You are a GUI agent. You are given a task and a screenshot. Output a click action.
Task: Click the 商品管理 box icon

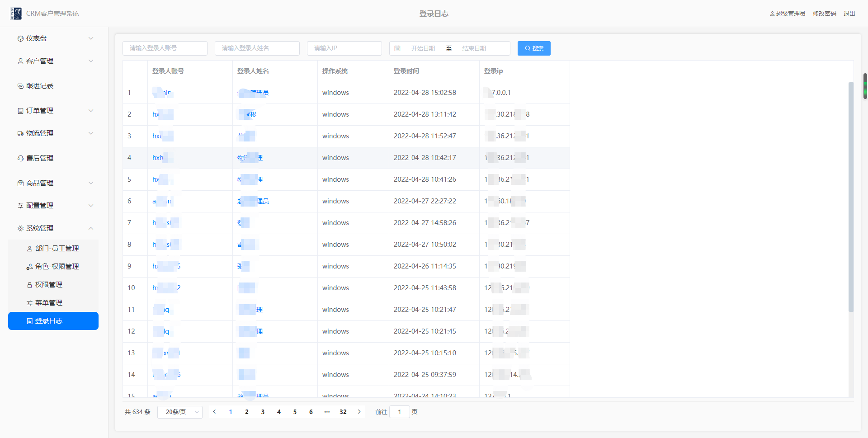20,183
